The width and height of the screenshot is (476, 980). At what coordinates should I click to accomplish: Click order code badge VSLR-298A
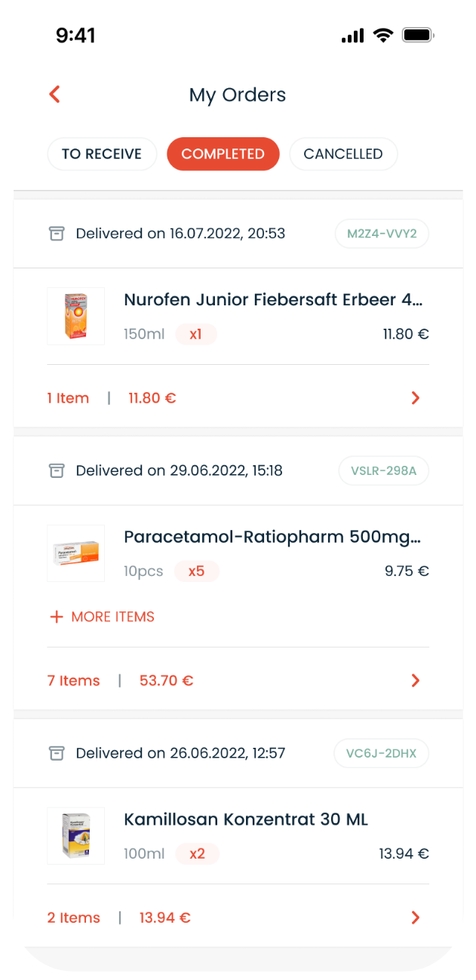pos(383,471)
